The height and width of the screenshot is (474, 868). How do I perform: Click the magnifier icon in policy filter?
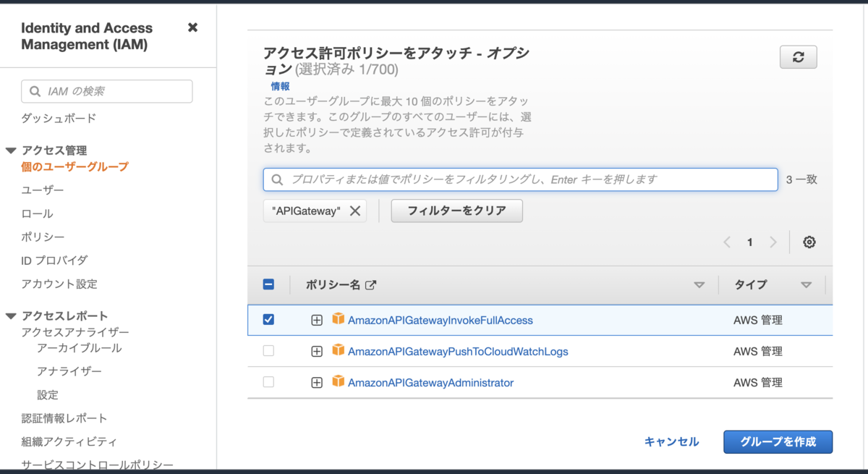(277, 179)
